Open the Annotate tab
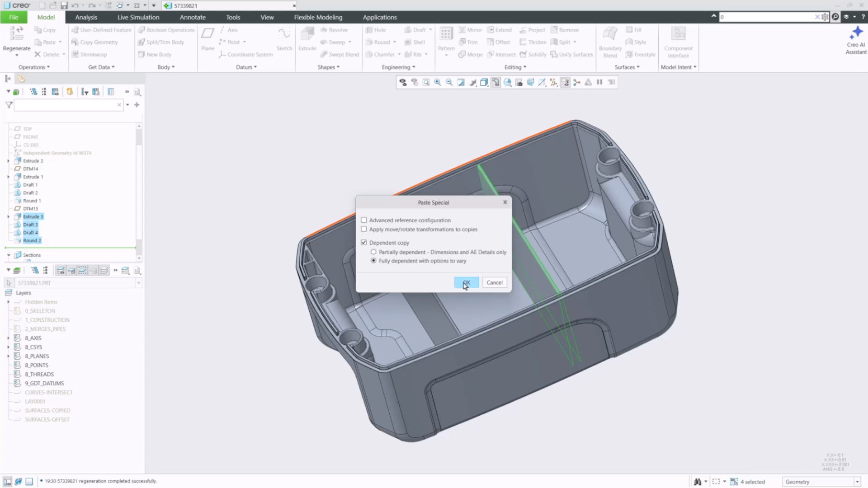 (193, 17)
